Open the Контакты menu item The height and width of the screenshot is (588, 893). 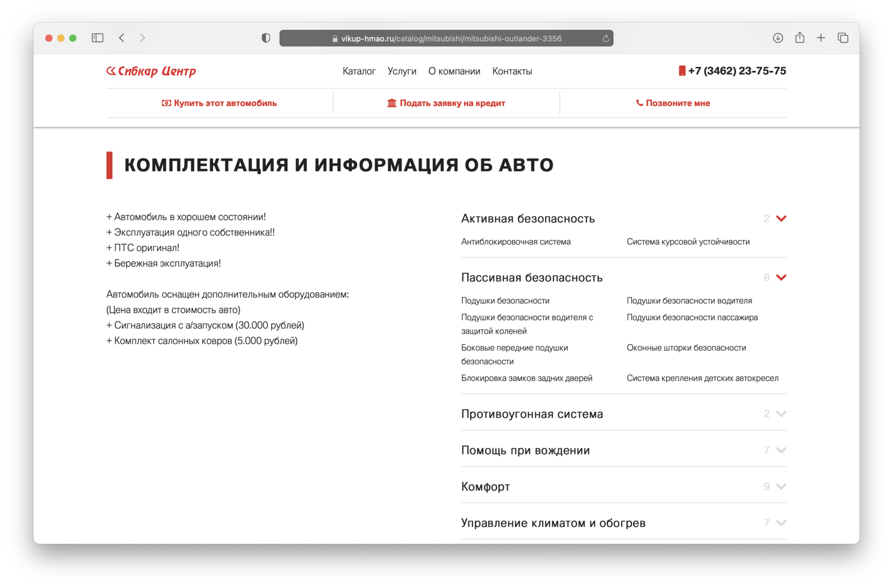512,71
